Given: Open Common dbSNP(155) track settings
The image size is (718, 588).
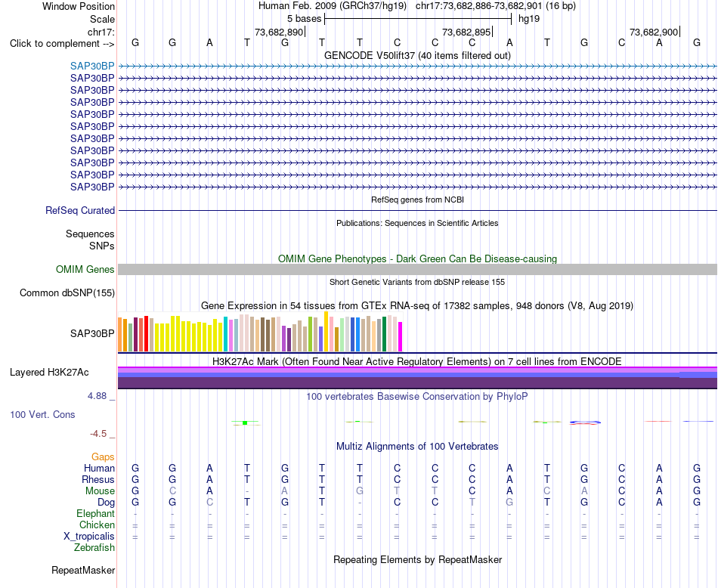Looking at the screenshot, I should tap(67, 293).
